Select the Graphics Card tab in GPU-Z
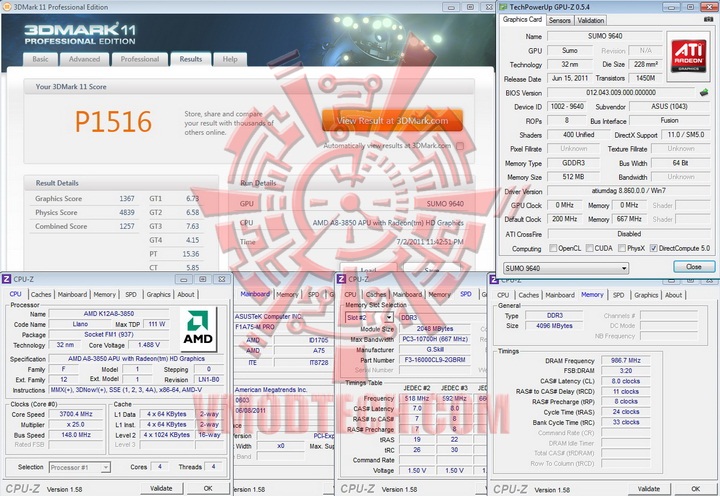 pos(522,19)
